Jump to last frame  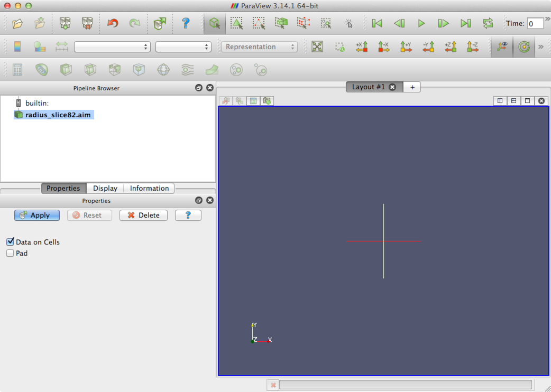click(466, 24)
